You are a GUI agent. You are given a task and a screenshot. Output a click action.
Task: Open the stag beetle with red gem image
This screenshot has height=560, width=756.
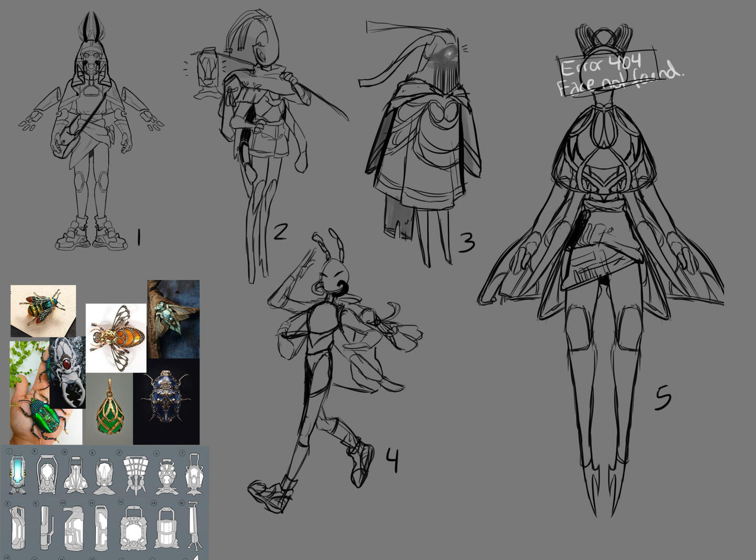pos(68,372)
